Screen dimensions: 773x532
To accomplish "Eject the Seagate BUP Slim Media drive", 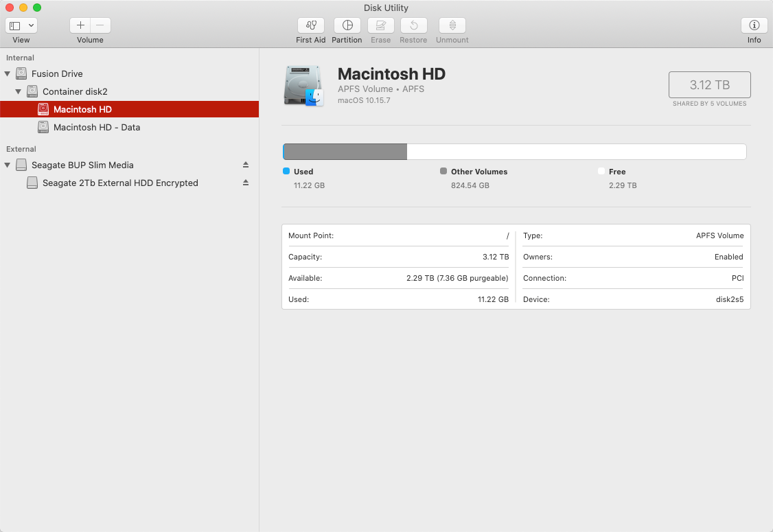I will pos(246,165).
